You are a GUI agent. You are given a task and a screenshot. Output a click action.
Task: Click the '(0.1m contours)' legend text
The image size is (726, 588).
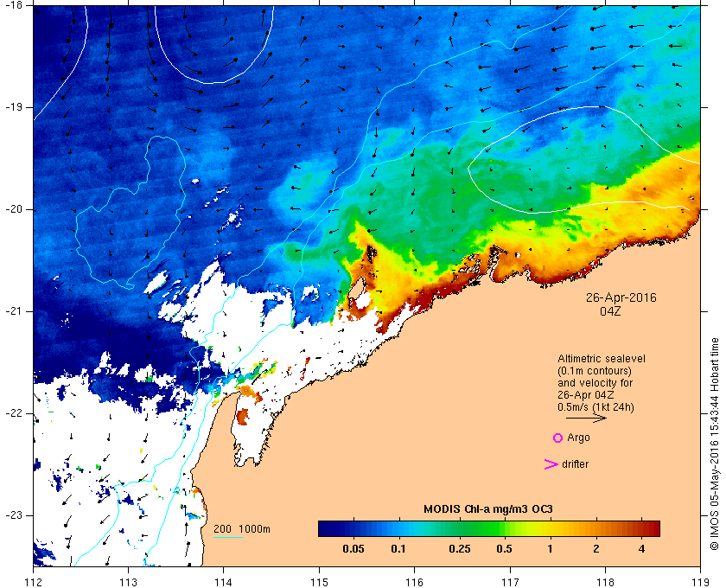[595, 371]
